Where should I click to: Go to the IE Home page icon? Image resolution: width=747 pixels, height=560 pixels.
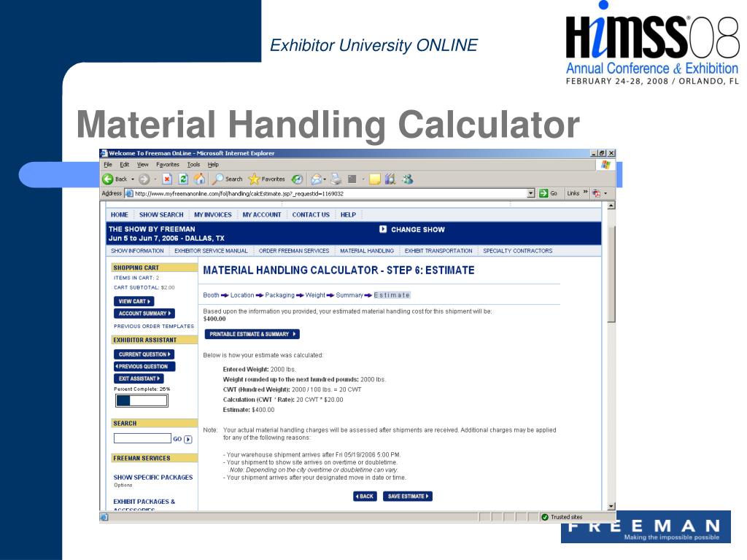(200, 179)
